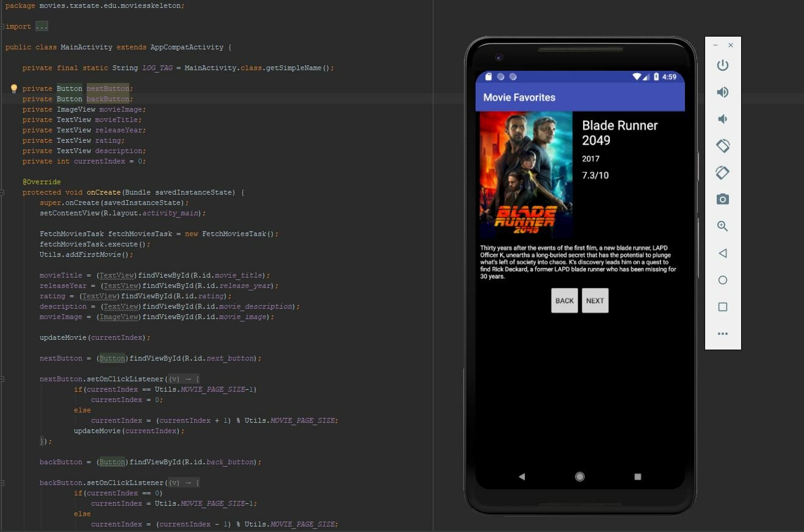The width and height of the screenshot is (804, 532).
Task: Click the yellow lightbulb intention icon
Action: [15, 88]
